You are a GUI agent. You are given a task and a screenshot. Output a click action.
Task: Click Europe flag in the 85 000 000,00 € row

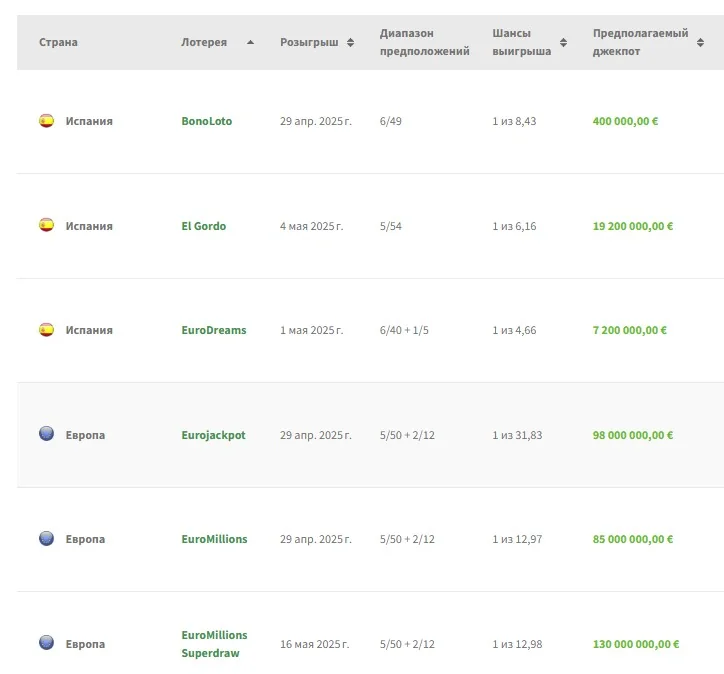46,539
